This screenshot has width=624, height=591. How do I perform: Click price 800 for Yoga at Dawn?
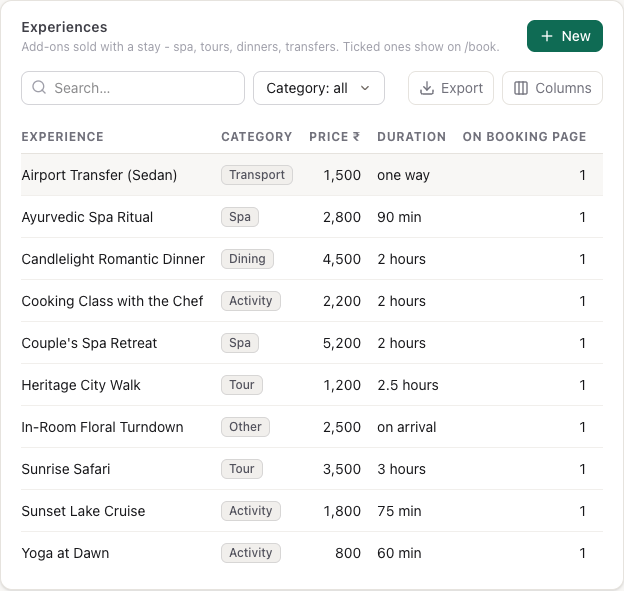click(x=348, y=553)
